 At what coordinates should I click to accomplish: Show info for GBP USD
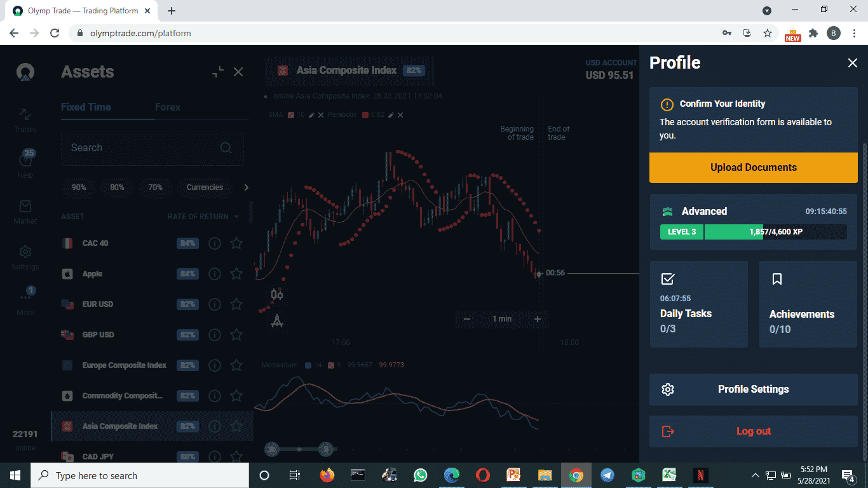(x=215, y=335)
